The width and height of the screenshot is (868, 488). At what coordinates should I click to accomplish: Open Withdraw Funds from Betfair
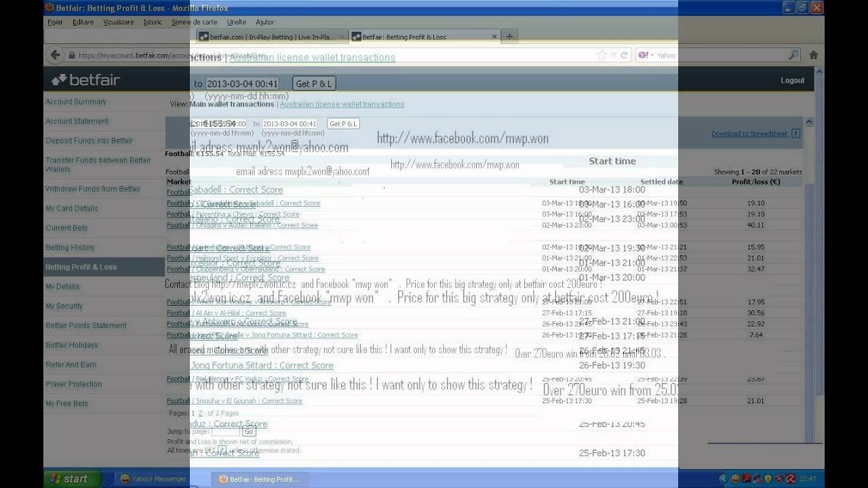(93, 189)
